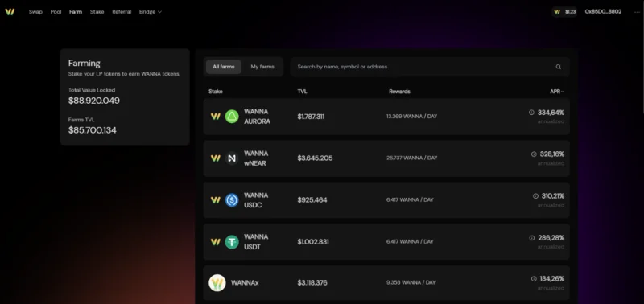Open the three-dot more options menu
Image resolution: width=644 pixels, height=304 pixels.
coord(637,12)
